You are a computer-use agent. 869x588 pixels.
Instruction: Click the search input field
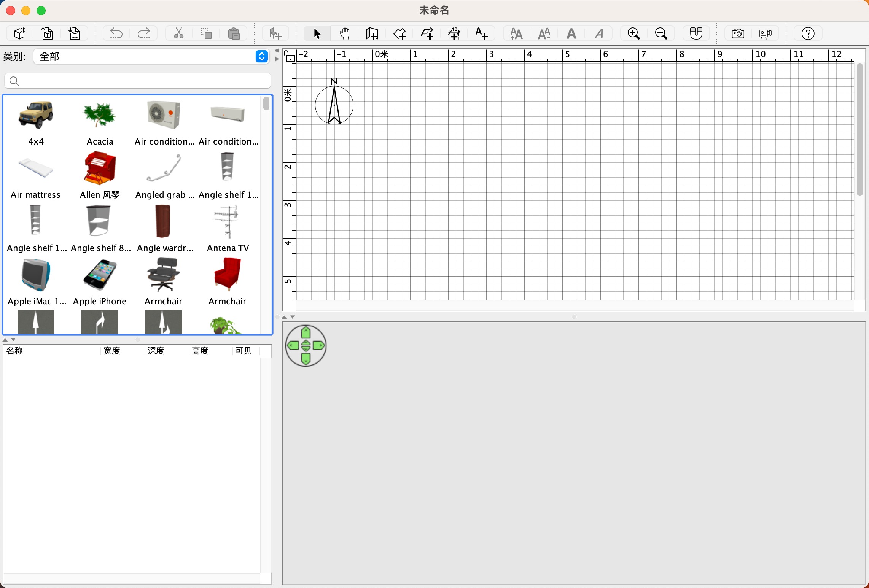pos(137,81)
